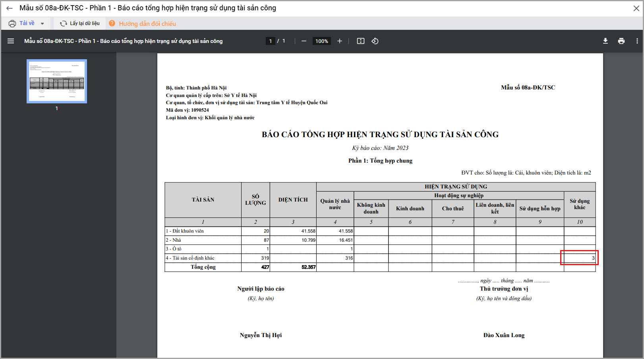This screenshot has width=644, height=359.
Task: Click the Phần 1: Tổng hợp chung subtitle
Action: 380,161
